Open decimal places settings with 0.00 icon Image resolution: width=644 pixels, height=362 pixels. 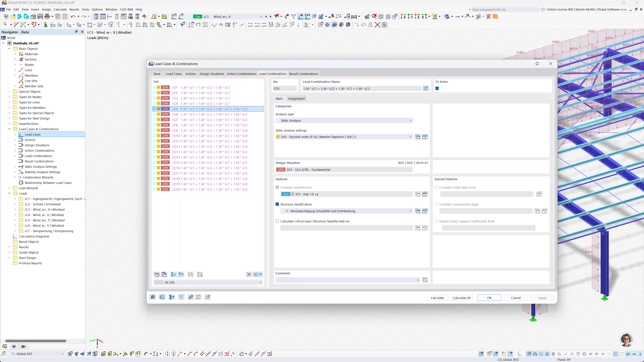point(162,297)
